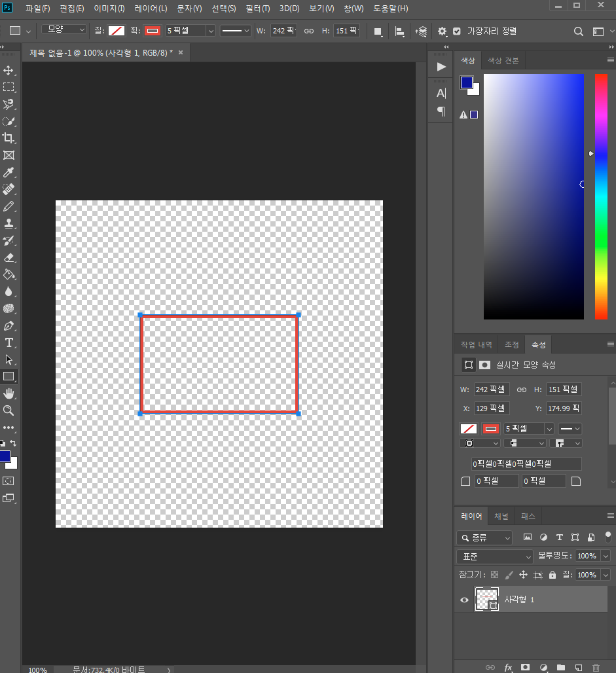Open the 모양 tool mode dropdown
The width and height of the screenshot is (616, 673).
64,29
